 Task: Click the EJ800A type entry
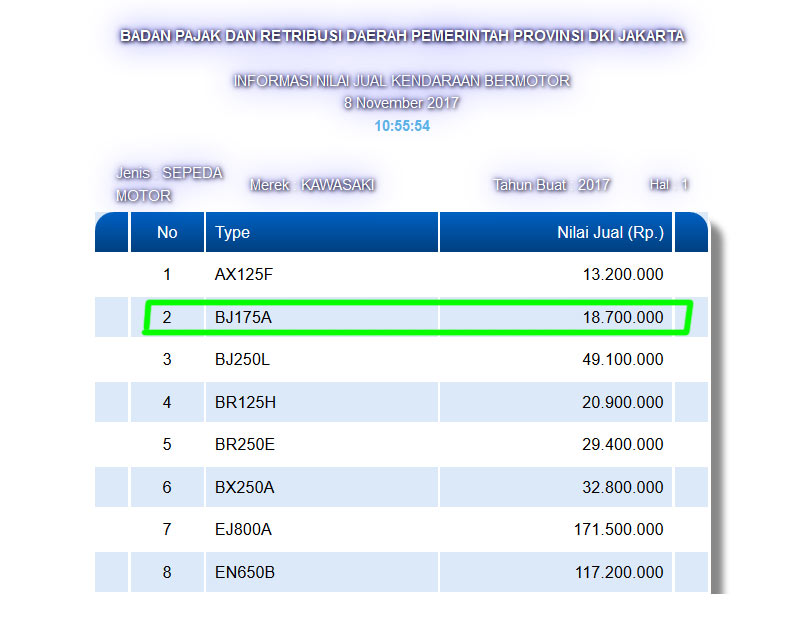pyautogui.click(x=243, y=529)
